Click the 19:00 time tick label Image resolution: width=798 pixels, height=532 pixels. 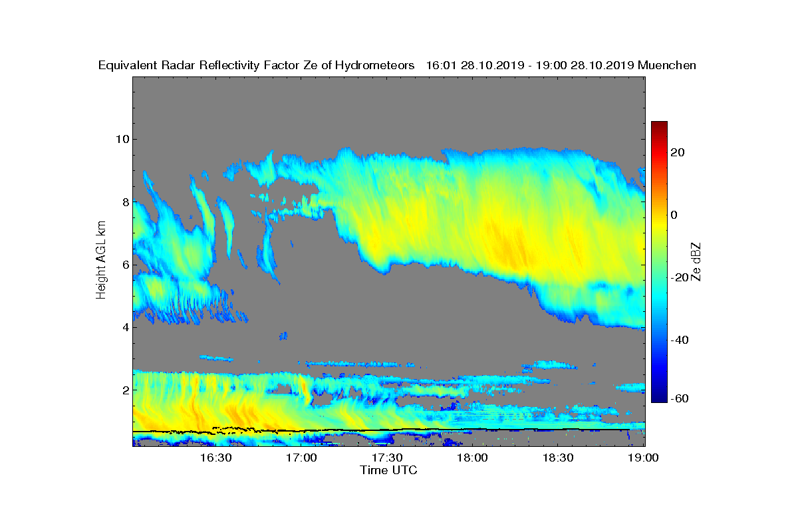643,458
